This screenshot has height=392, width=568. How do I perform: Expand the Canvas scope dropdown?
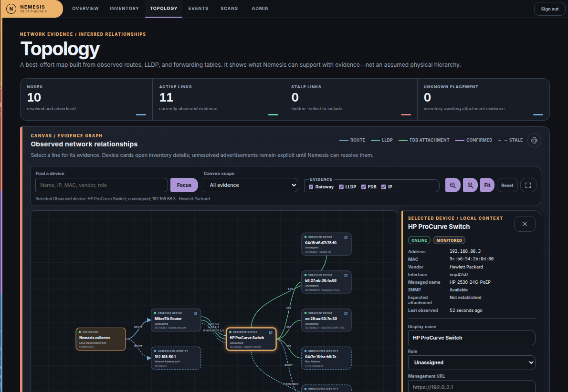pyautogui.click(x=251, y=185)
